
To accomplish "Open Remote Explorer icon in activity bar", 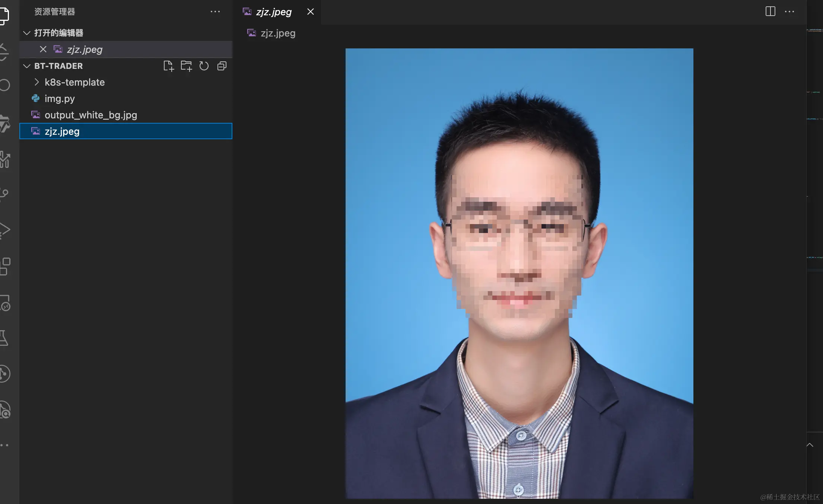I will [x=4, y=303].
